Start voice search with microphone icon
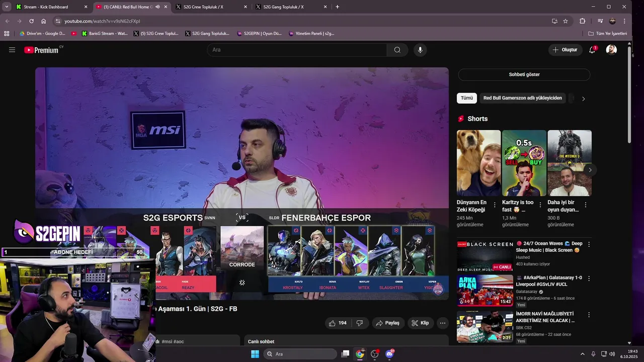 [x=420, y=50]
